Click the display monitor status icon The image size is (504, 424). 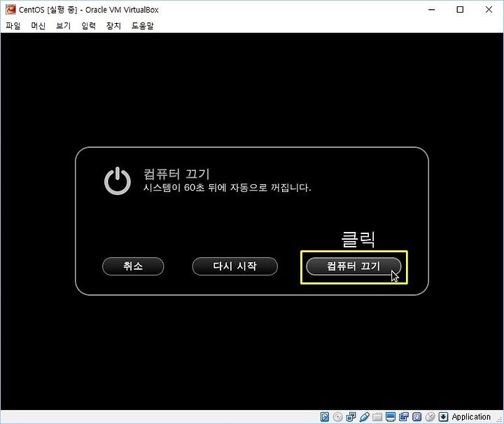click(x=391, y=417)
